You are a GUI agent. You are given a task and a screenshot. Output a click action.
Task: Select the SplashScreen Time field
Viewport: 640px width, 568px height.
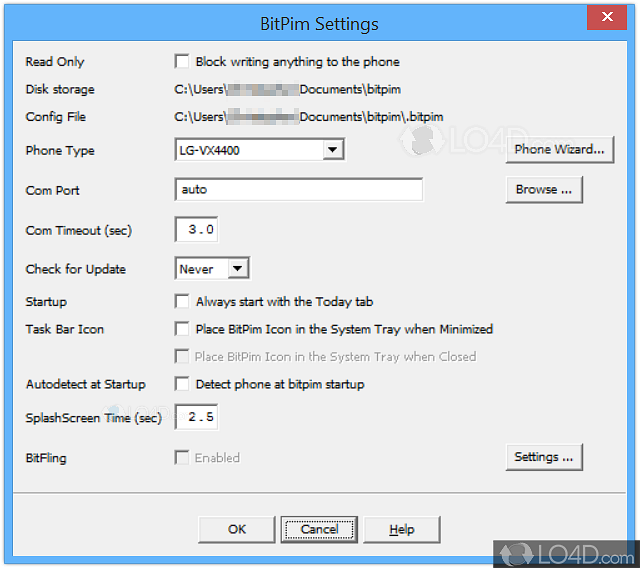tap(196, 417)
